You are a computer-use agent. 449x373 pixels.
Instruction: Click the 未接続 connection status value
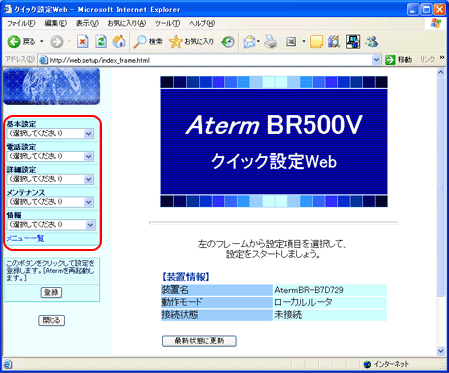coord(288,315)
